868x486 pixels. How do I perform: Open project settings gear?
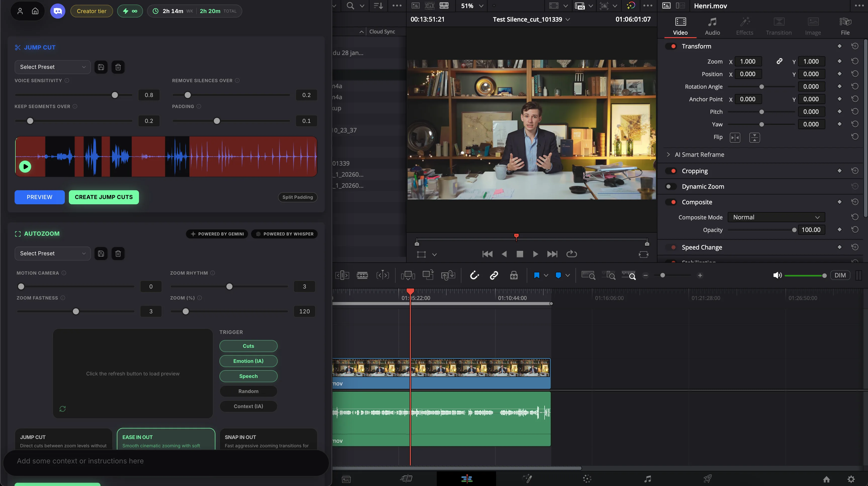tap(851, 479)
